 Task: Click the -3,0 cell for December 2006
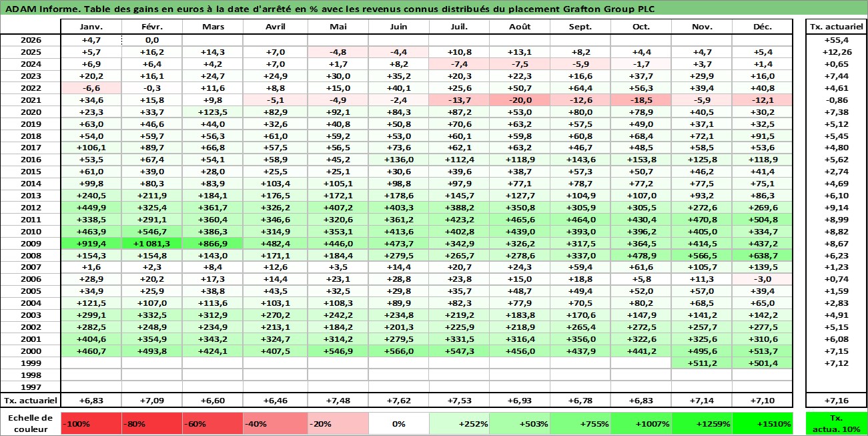[x=763, y=280]
